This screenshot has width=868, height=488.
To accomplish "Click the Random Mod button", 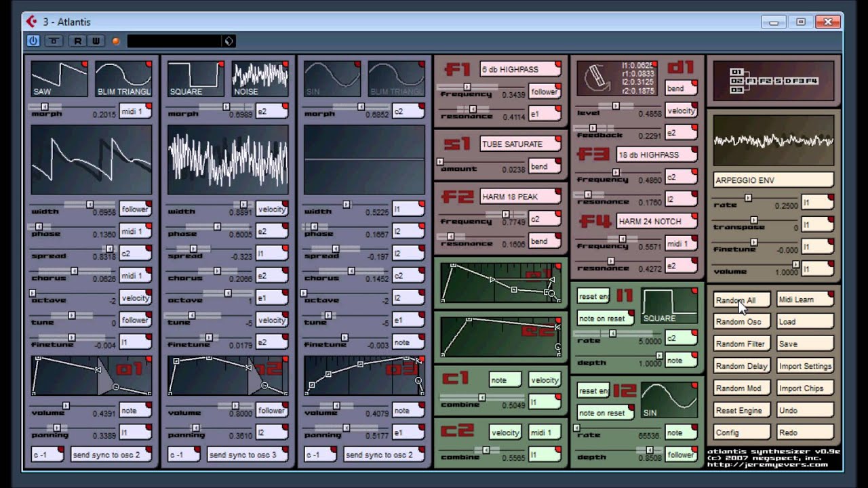I will click(742, 388).
